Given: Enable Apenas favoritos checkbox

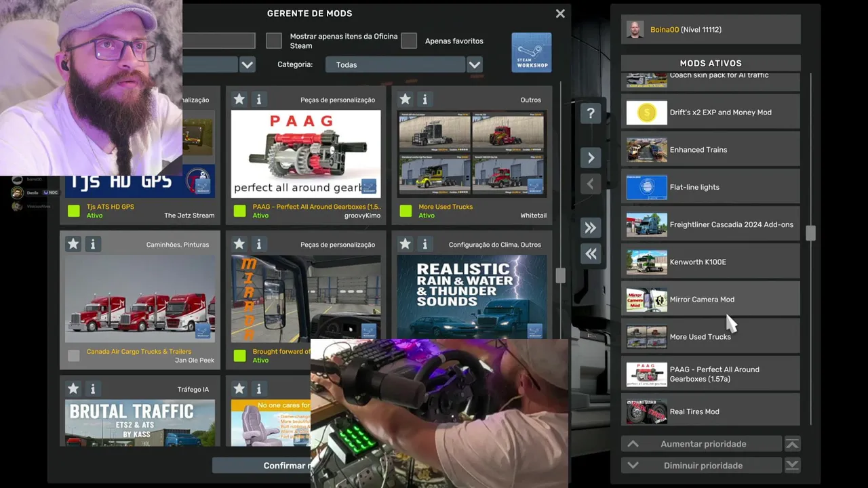Looking at the screenshot, I should (409, 41).
